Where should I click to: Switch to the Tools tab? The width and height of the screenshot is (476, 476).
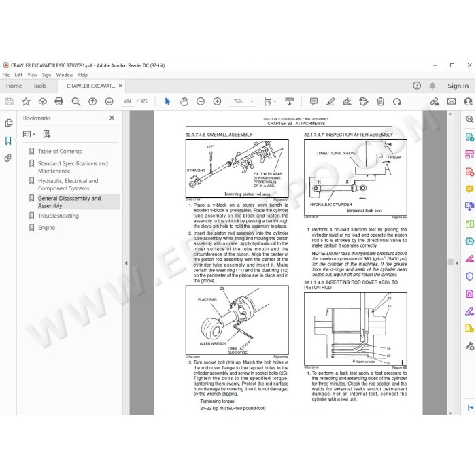(39, 86)
